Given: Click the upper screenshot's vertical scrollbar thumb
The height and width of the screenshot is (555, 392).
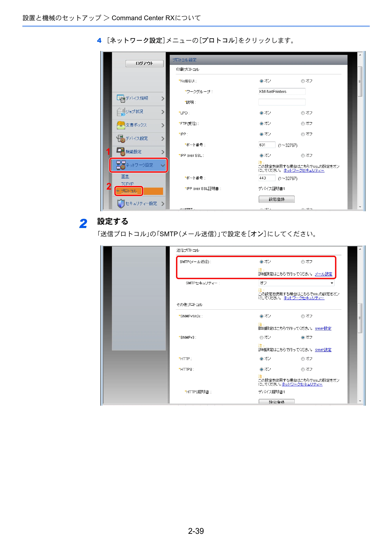Looking at the screenshot, I should pyautogui.click(x=360, y=82).
